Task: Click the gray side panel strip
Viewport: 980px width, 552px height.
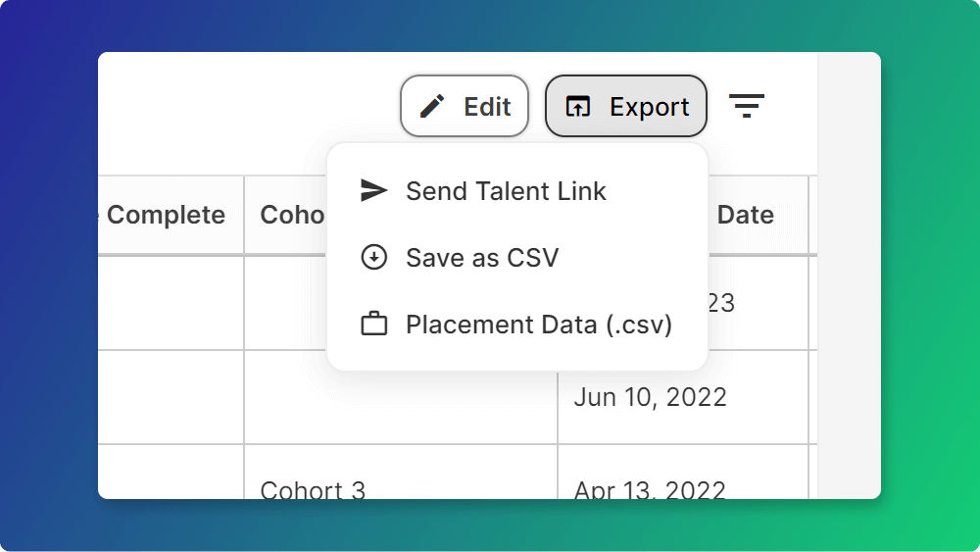Action: tap(850, 276)
